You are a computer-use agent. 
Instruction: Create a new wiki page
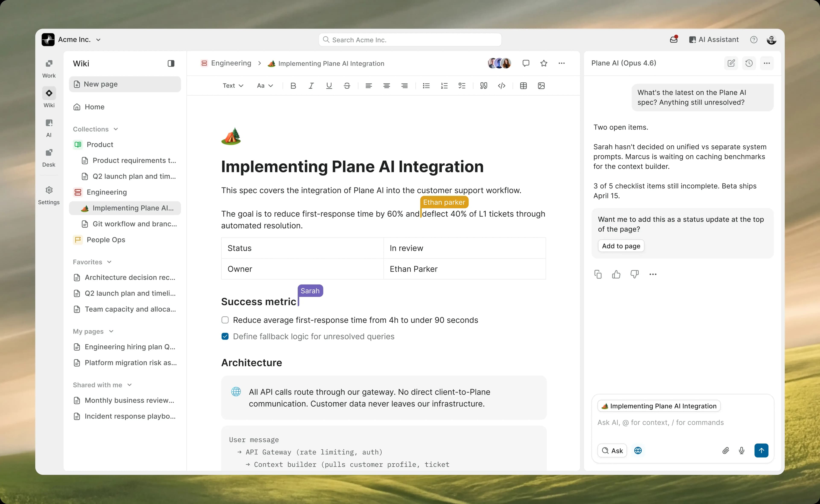click(x=125, y=84)
